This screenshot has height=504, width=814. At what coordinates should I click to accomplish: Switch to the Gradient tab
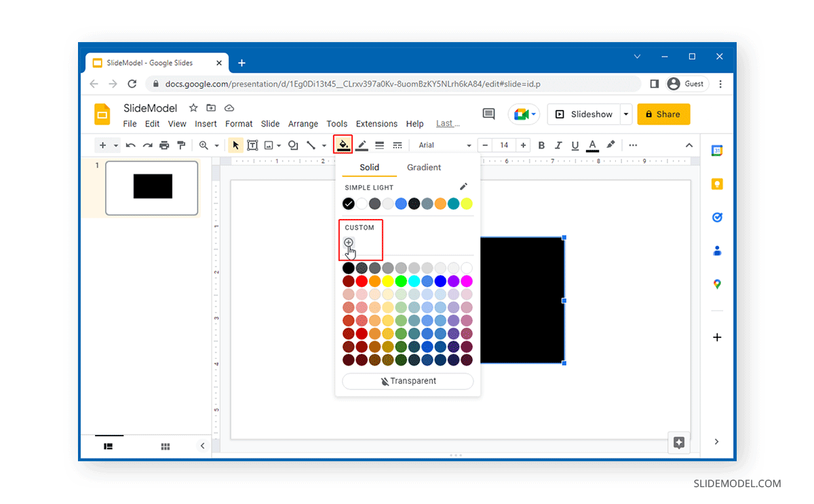point(423,167)
